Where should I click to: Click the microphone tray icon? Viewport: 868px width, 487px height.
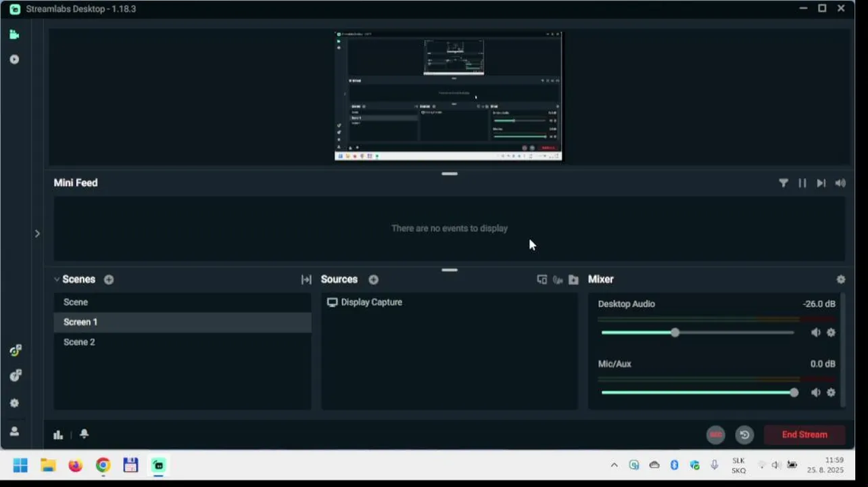714,465
